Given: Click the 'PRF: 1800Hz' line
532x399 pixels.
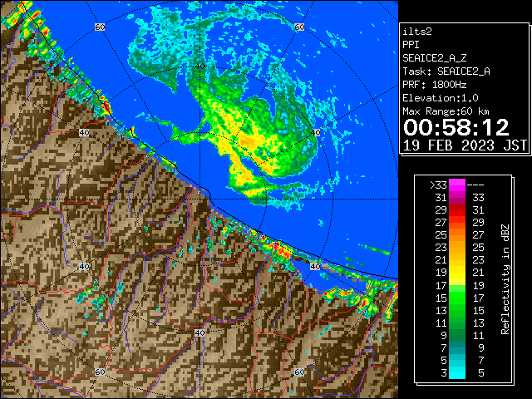Looking at the screenshot, I should pyautogui.click(x=434, y=85).
